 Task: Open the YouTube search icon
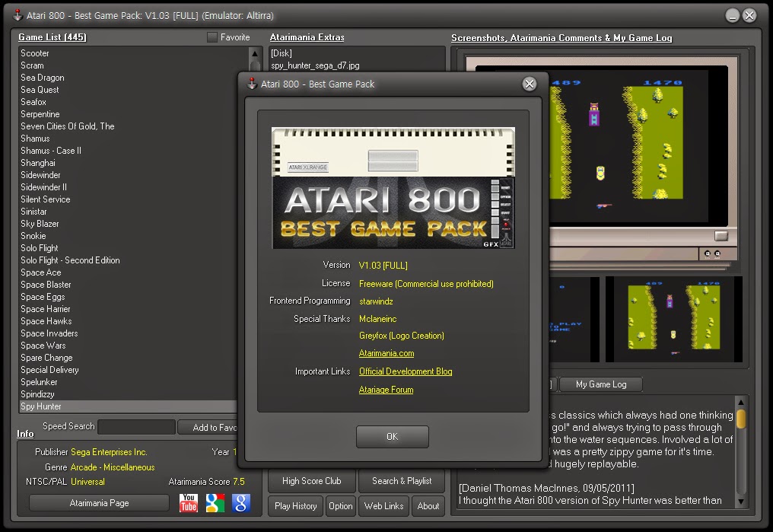pos(189,503)
